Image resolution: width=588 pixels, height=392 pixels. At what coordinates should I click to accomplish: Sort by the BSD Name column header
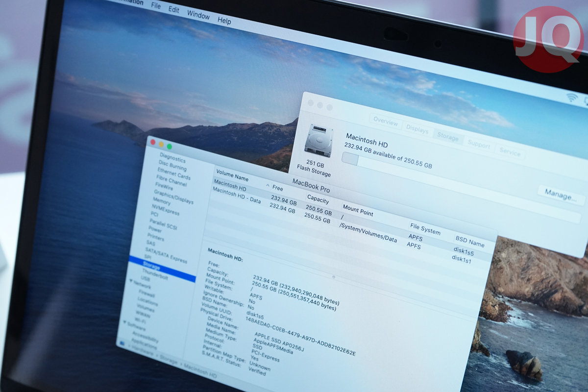tap(469, 241)
